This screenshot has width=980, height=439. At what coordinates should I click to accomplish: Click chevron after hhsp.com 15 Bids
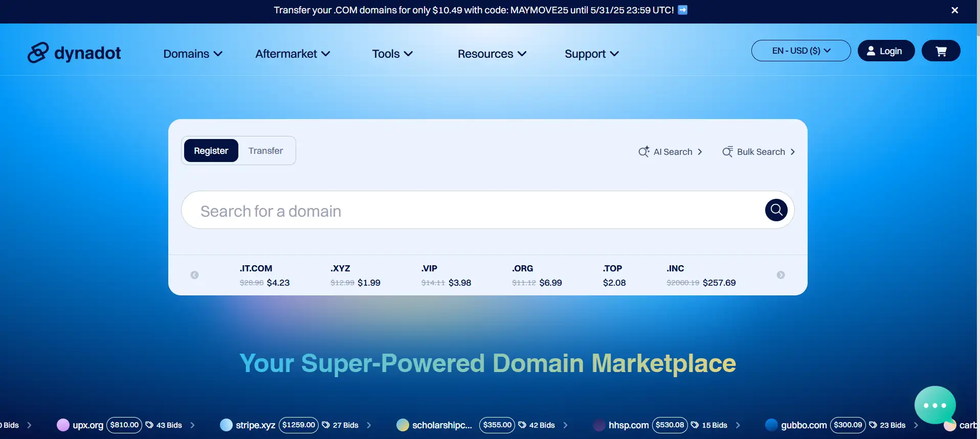[x=738, y=425]
